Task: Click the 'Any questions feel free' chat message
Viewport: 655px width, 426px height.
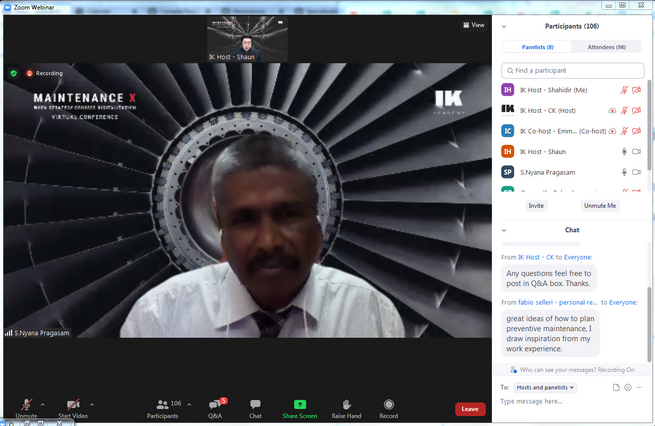Action: click(549, 278)
